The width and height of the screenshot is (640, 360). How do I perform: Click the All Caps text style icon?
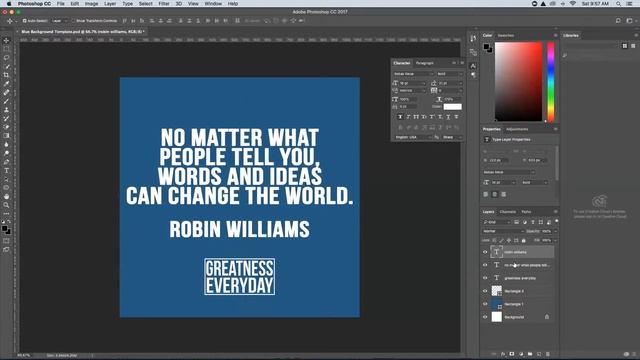(416, 117)
